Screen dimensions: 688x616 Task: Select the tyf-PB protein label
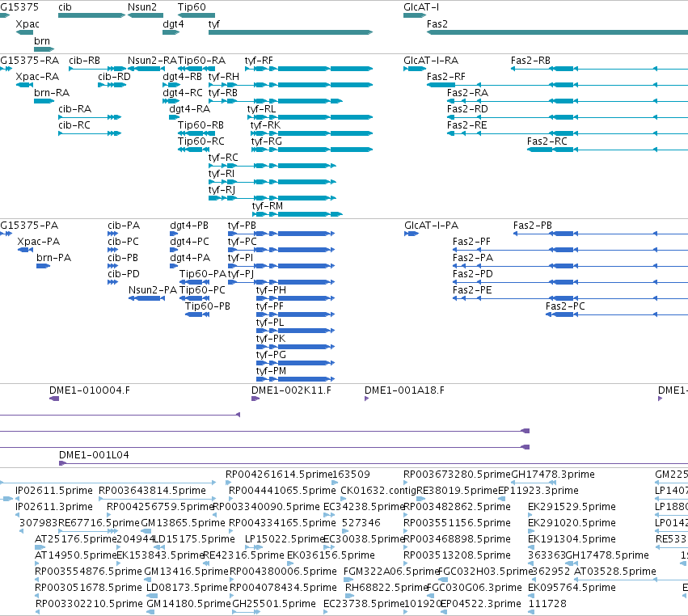pyautogui.click(x=242, y=226)
